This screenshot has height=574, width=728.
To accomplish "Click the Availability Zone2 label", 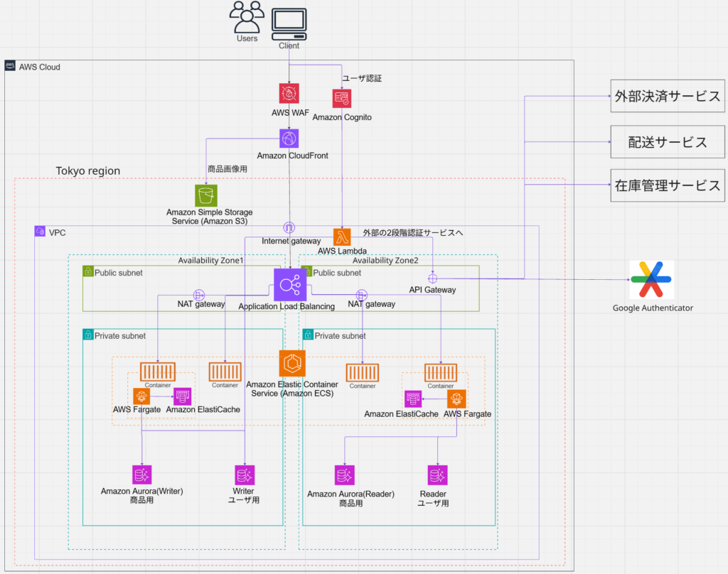I will coord(385,260).
